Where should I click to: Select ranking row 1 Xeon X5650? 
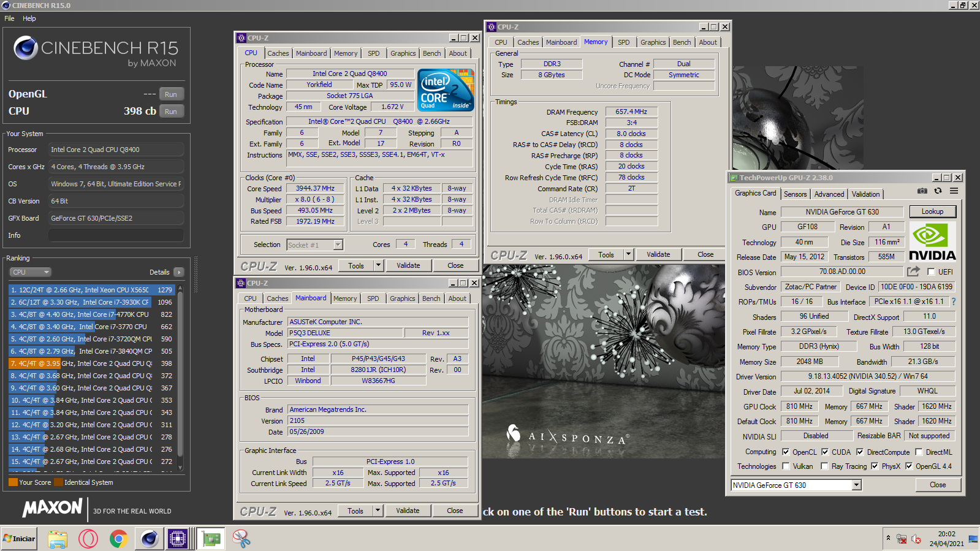pyautogui.click(x=92, y=290)
